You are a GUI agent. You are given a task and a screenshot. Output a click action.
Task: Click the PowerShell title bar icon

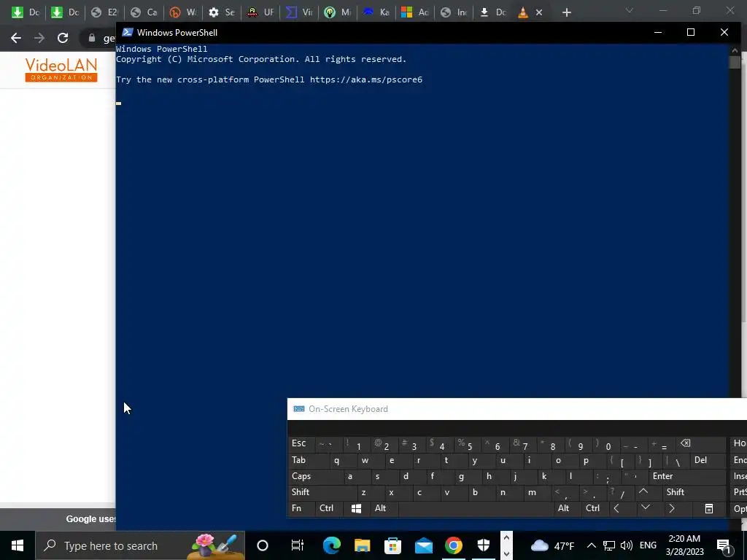[127, 32]
